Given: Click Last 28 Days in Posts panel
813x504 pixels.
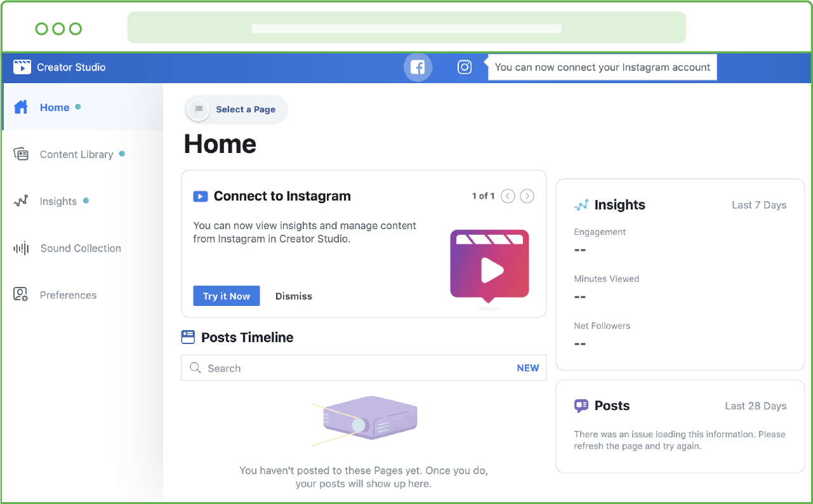Looking at the screenshot, I should click(x=756, y=406).
